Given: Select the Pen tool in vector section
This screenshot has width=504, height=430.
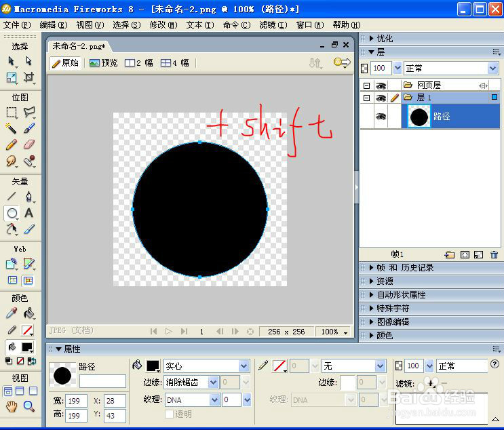Looking at the screenshot, I should (28, 197).
